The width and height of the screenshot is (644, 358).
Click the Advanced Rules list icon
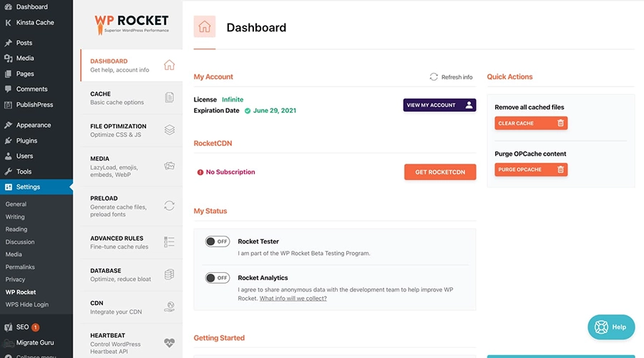click(170, 242)
